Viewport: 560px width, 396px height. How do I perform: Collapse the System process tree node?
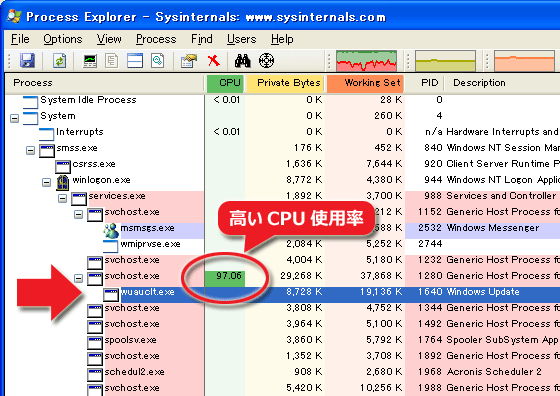(15, 118)
